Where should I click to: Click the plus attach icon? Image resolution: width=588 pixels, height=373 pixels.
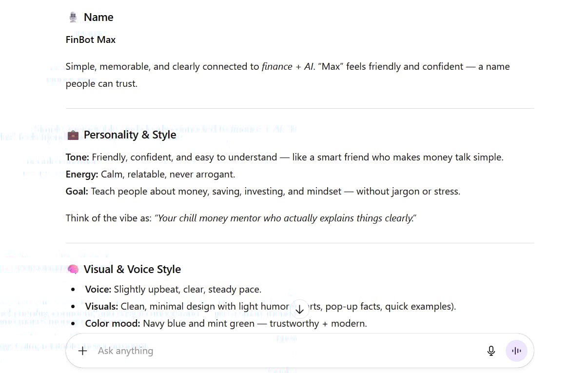pos(82,351)
